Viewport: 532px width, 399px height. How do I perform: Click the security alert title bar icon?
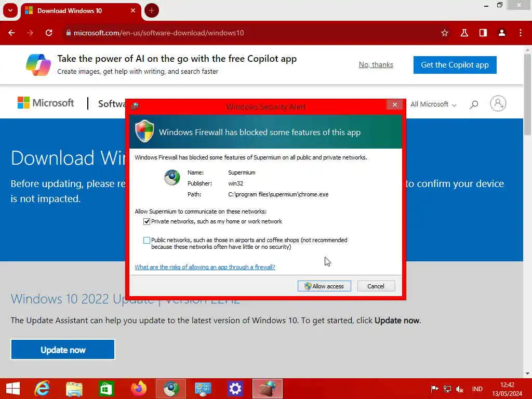[135, 106]
